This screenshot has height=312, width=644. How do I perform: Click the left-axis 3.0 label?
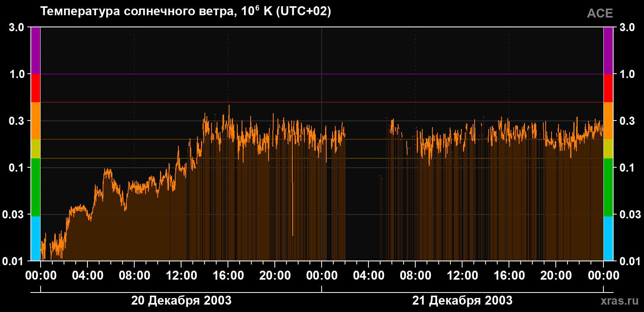(x=16, y=27)
